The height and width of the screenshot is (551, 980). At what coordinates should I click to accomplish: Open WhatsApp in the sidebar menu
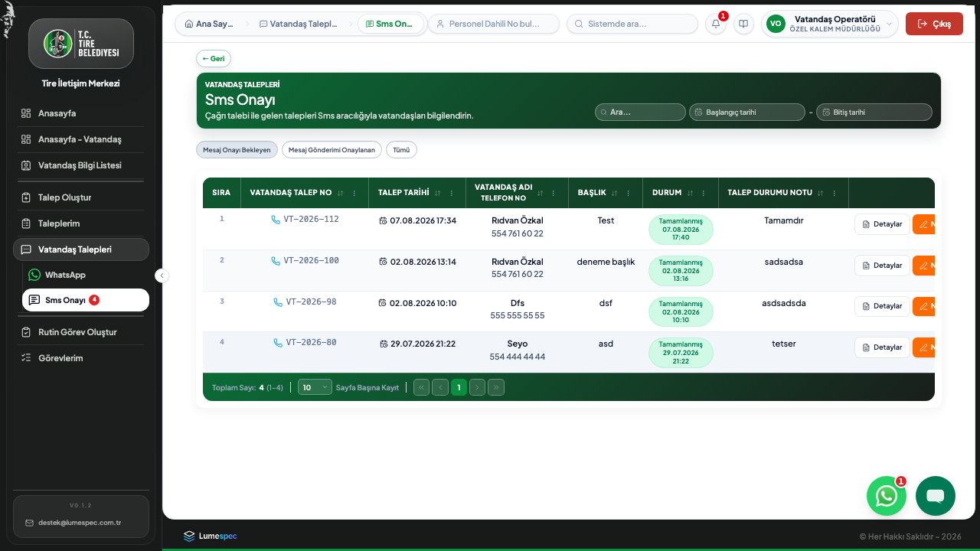pyautogui.click(x=86, y=275)
